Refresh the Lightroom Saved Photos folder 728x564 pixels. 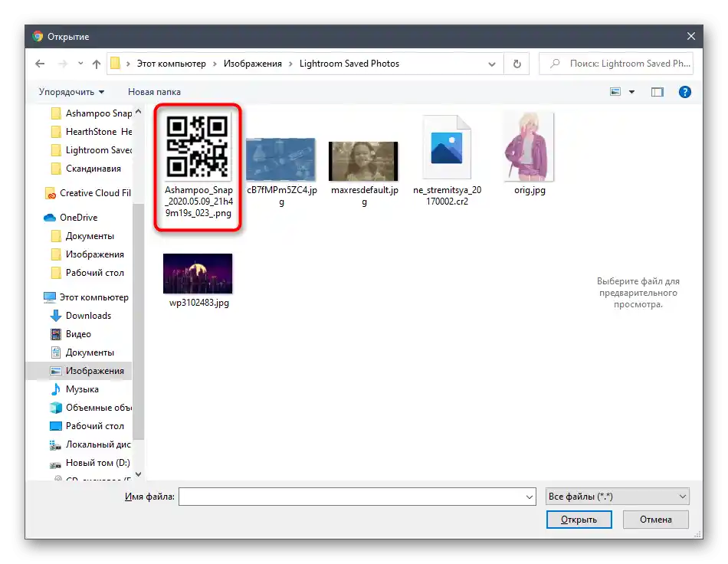tap(517, 64)
